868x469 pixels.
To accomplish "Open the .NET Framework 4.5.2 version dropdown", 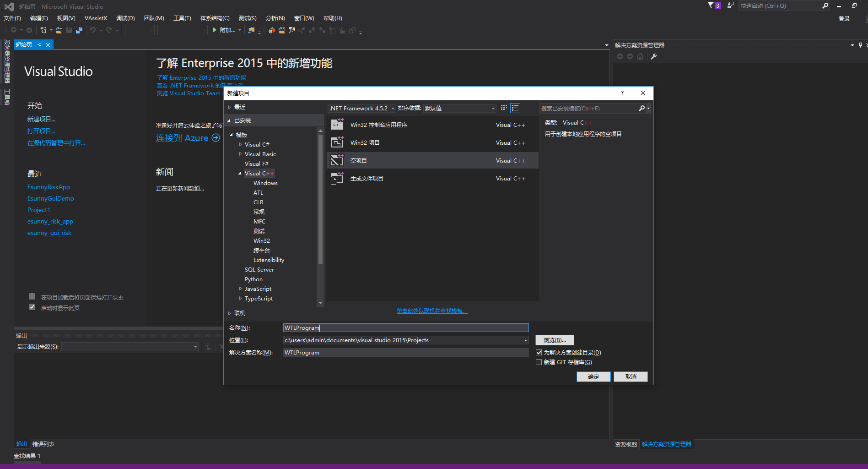I will (x=362, y=108).
